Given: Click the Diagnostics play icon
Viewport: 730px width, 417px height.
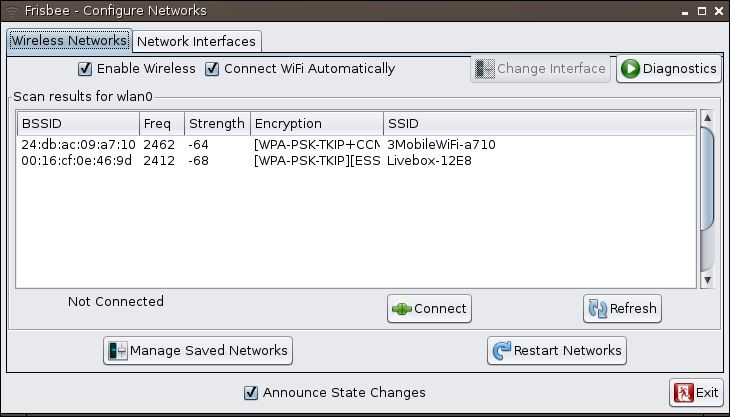Looking at the screenshot, I should click(631, 69).
